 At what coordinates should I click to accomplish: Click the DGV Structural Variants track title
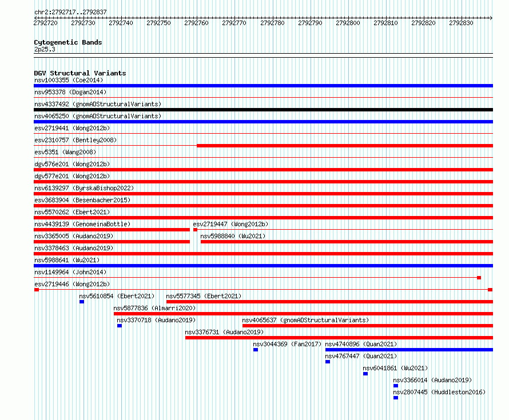80,73
